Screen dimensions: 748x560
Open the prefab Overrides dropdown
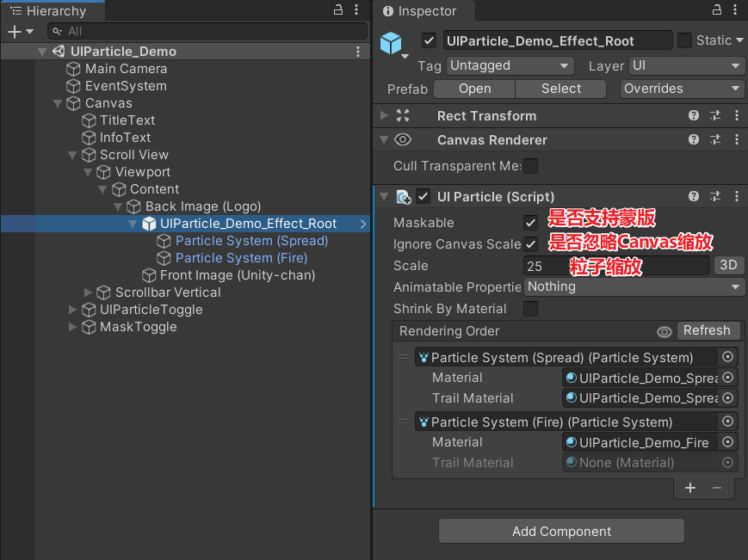coord(682,89)
